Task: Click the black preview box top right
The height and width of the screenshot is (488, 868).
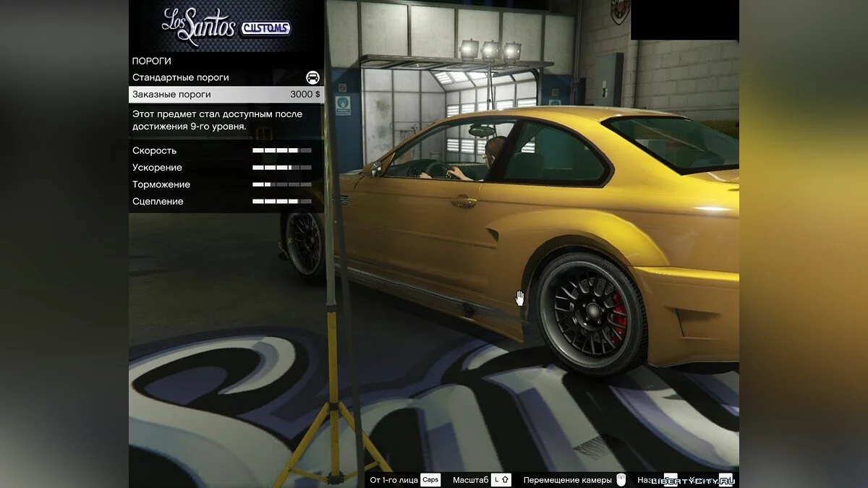Action: (x=686, y=20)
